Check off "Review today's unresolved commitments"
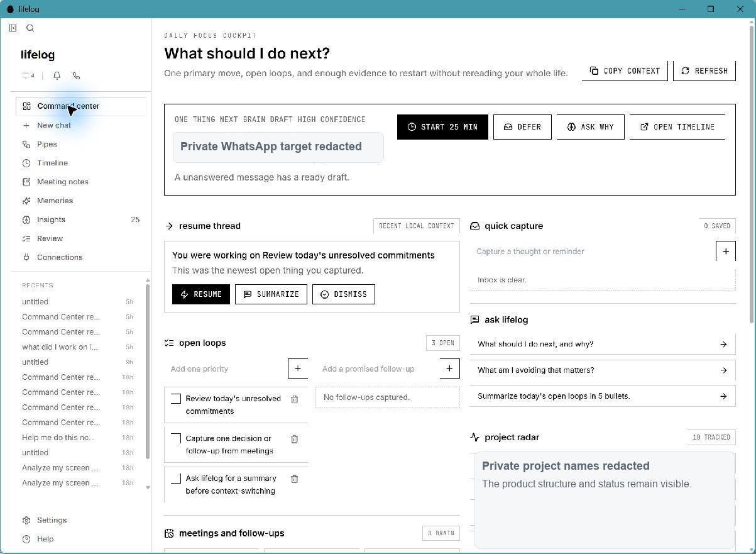The image size is (756, 554). click(176, 399)
